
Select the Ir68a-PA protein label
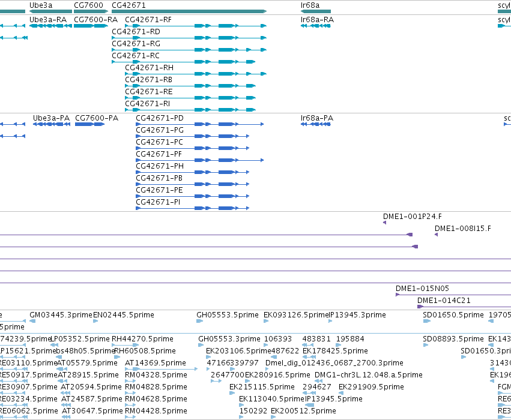click(x=317, y=118)
